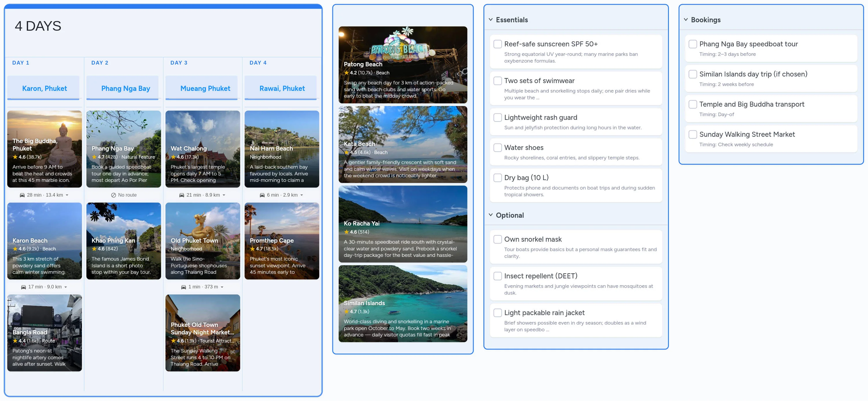Select the Rawai, Phuket day header
Screen dimensions: 868x401
pyautogui.click(x=281, y=88)
